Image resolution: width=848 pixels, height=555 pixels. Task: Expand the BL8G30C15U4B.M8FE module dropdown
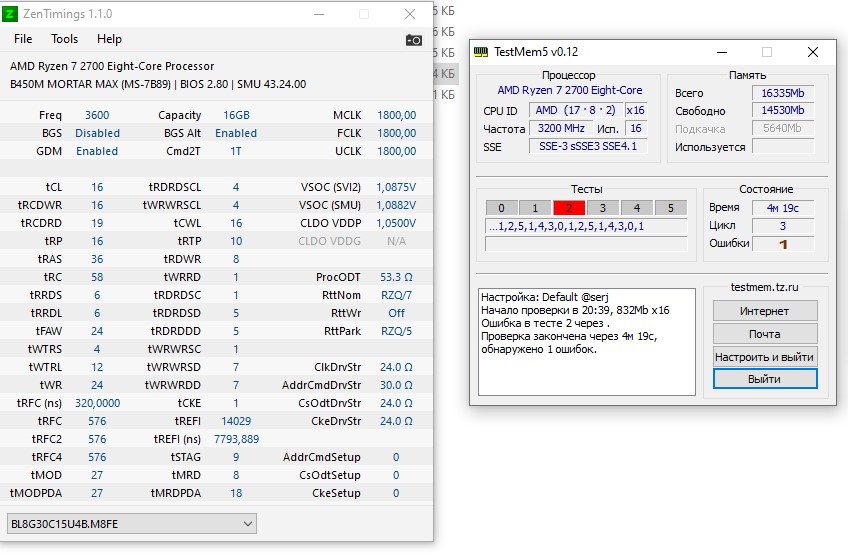tap(131, 524)
